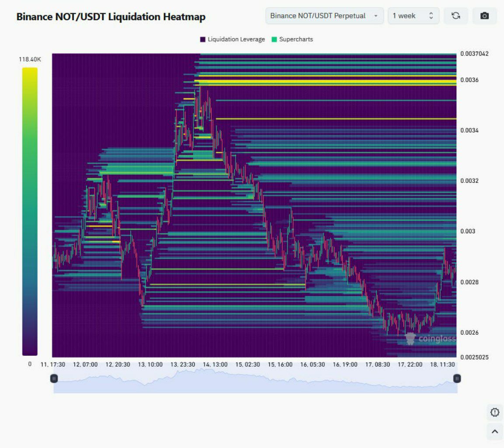Viewport: 504px width, 448px height.
Task: Toggle Liquidation Leverage legend series
Action: click(233, 39)
